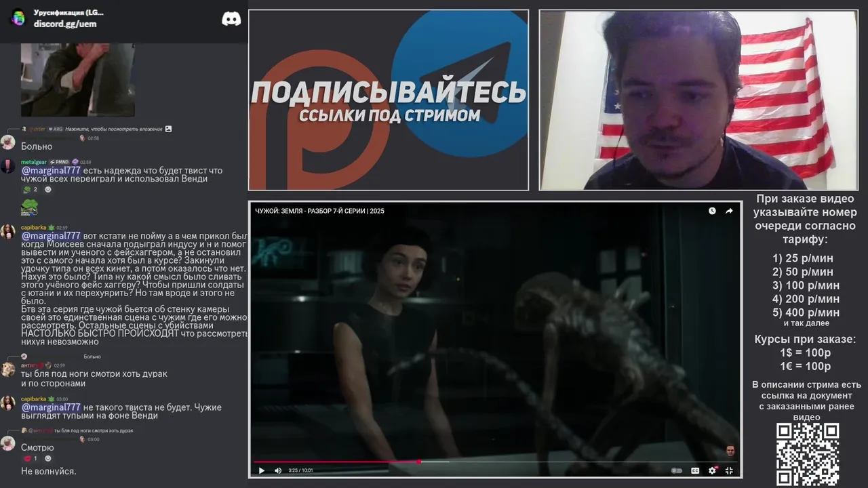Click the Discord logo icon

[x=231, y=19]
